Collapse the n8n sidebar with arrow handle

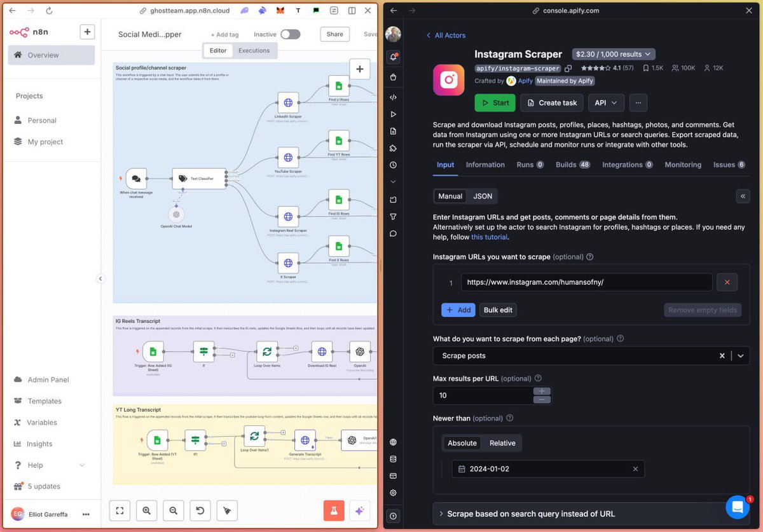pos(100,278)
